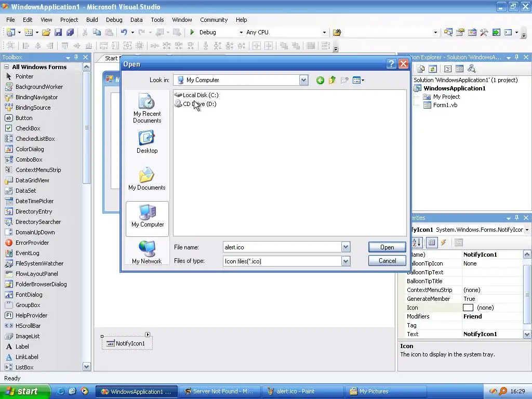532x399 pixels.
Task: Open the Project menu
Action: pos(69,20)
